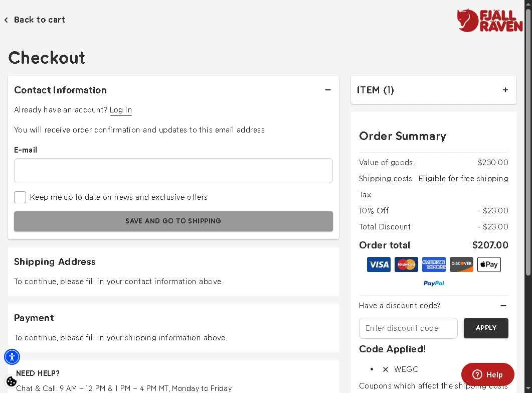Tick the news and exclusive offers checkbox
The image size is (532, 393).
coord(20,197)
